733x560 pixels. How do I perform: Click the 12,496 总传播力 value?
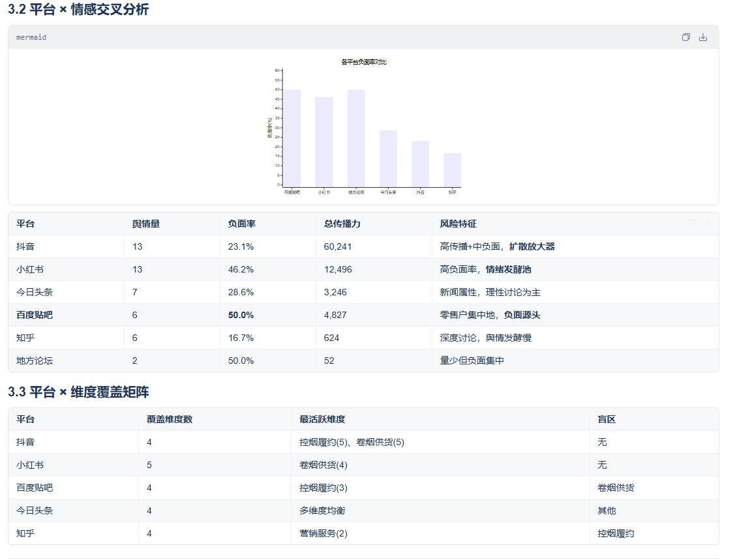point(338,270)
